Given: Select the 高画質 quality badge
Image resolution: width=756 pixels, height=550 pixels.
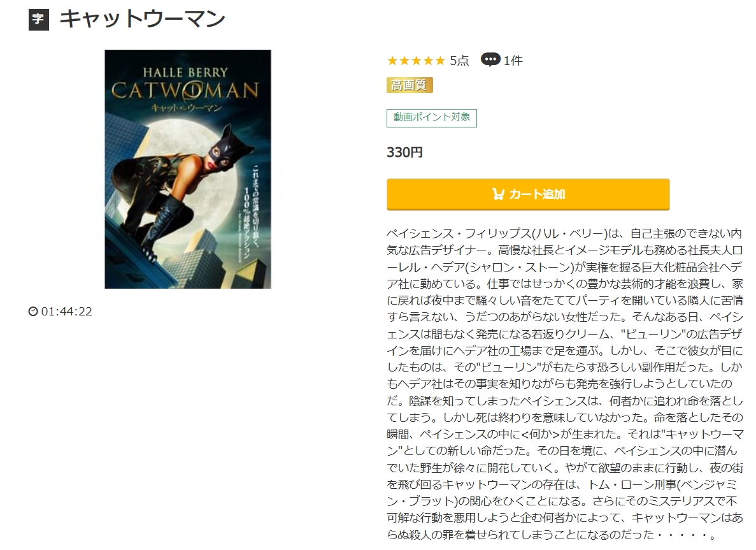Looking at the screenshot, I should [x=410, y=85].
